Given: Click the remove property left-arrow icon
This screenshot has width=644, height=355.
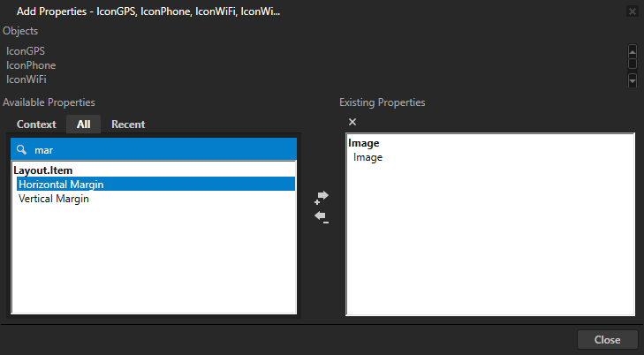Looking at the screenshot, I should pos(322,217).
